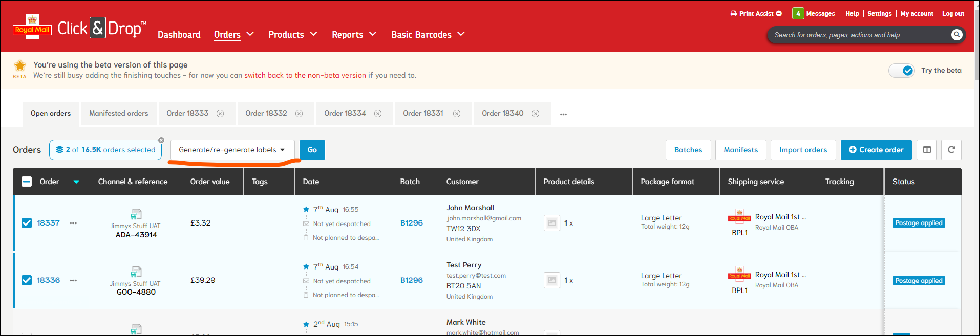Viewport: 980px width, 336px height.
Task: Open the column layout icon
Action: [927, 150]
